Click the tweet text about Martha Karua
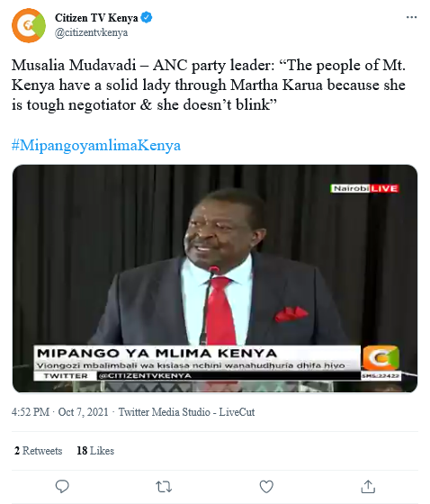This screenshot has width=430, height=504. (209, 85)
